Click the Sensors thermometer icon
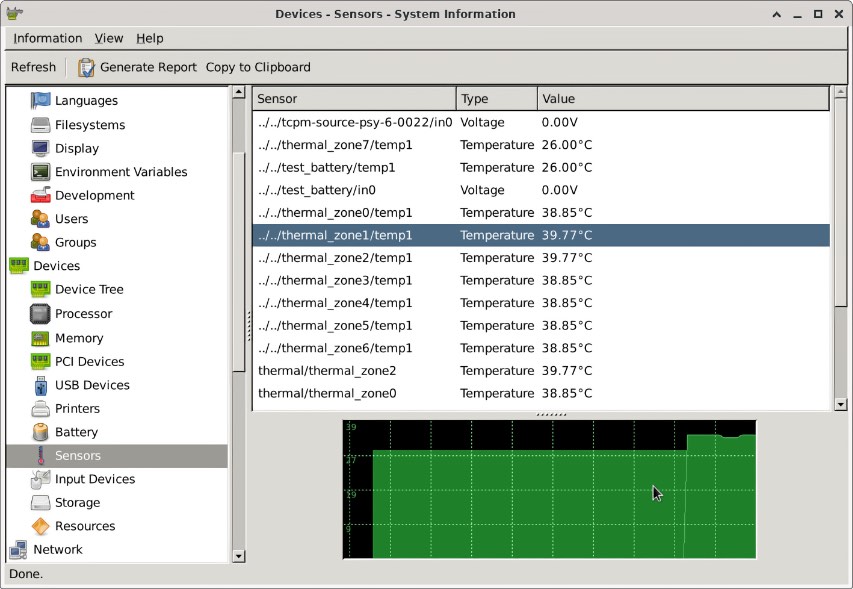Image resolution: width=853 pixels, height=589 pixels. (x=40, y=456)
